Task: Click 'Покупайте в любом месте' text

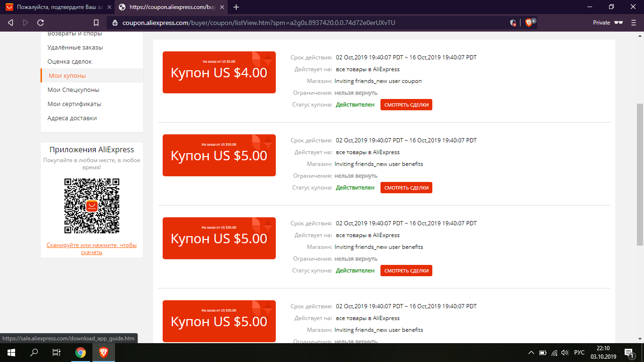Action: (x=92, y=164)
